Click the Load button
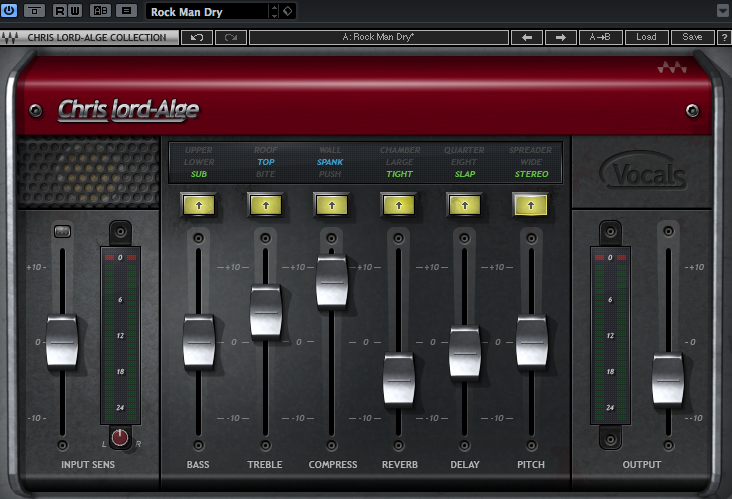The height and width of the screenshot is (499, 732). point(646,37)
